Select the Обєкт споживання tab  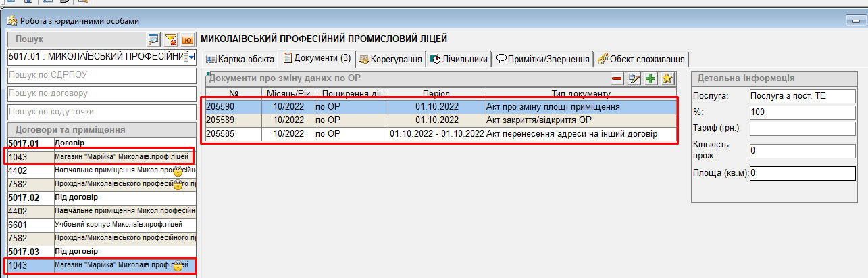[642, 59]
